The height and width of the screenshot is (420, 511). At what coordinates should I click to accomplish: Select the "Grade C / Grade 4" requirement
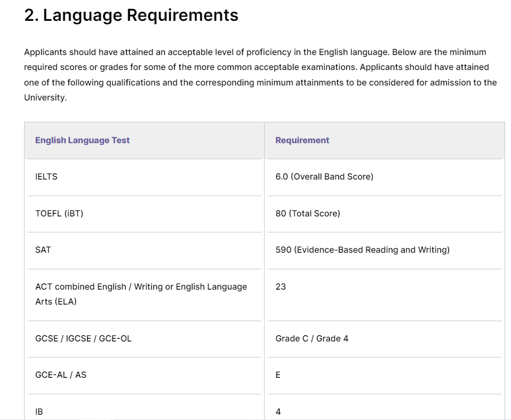[312, 338]
